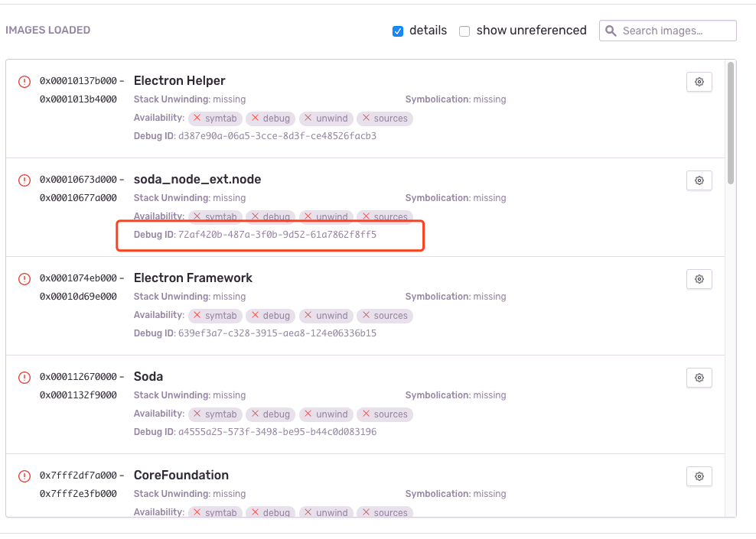Click the warning icon beside CoreFoundation

click(x=24, y=476)
